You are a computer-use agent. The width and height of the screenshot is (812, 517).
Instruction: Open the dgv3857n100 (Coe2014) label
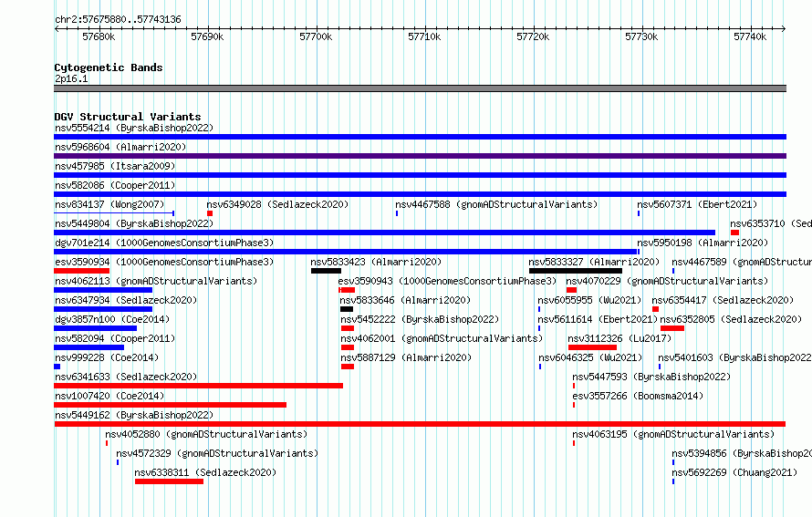(112, 319)
